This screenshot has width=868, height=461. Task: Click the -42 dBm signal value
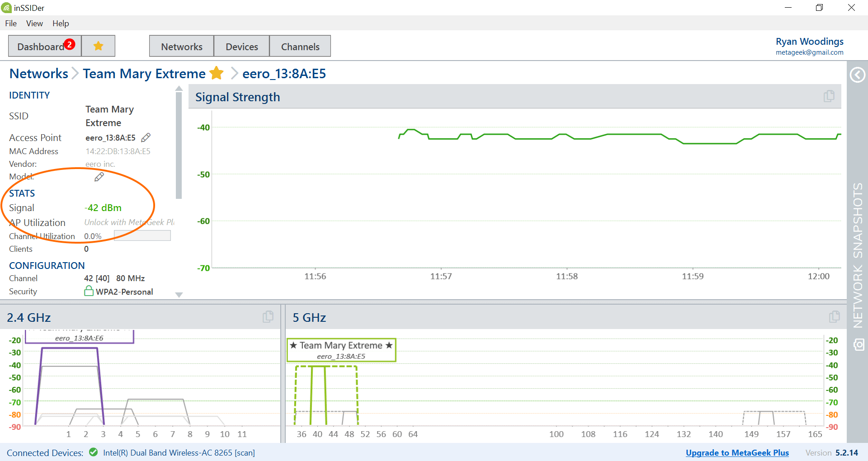[x=103, y=208]
